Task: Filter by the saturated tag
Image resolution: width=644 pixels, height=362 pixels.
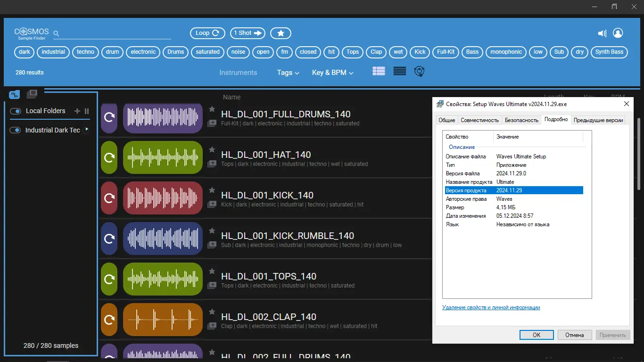Action: point(208,52)
